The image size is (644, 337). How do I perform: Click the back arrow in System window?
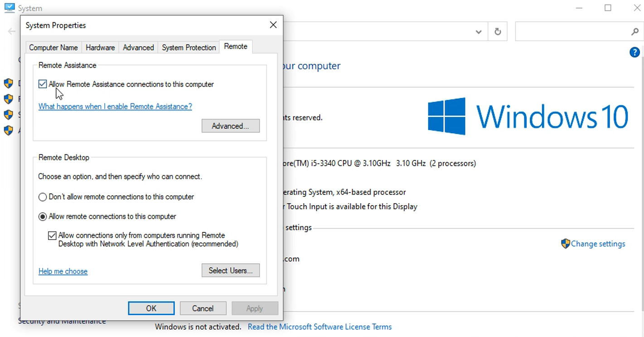tap(12, 31)
